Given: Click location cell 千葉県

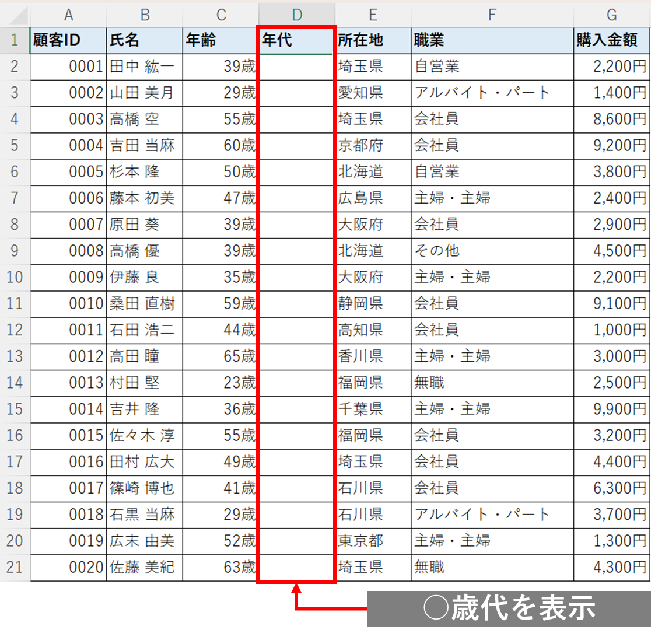Looking at the screenshot, I should [x=373, y=409].
